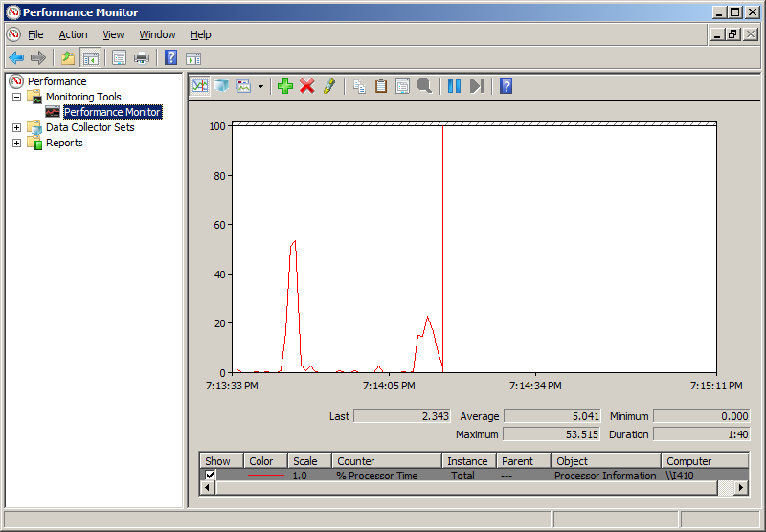
Task: Click the Counter column header
Action: click(x=387, y=461)
